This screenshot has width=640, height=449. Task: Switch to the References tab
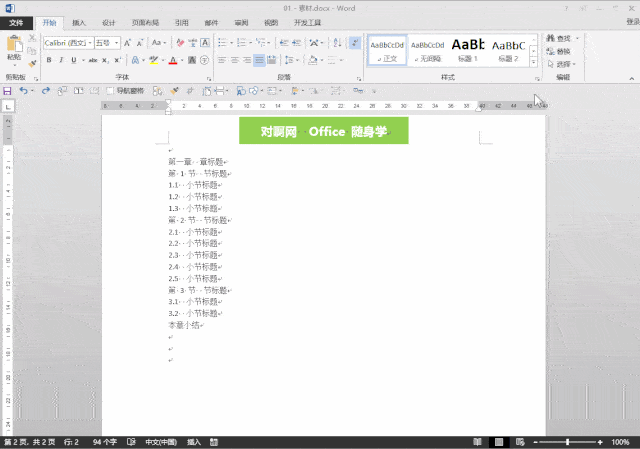182,23
